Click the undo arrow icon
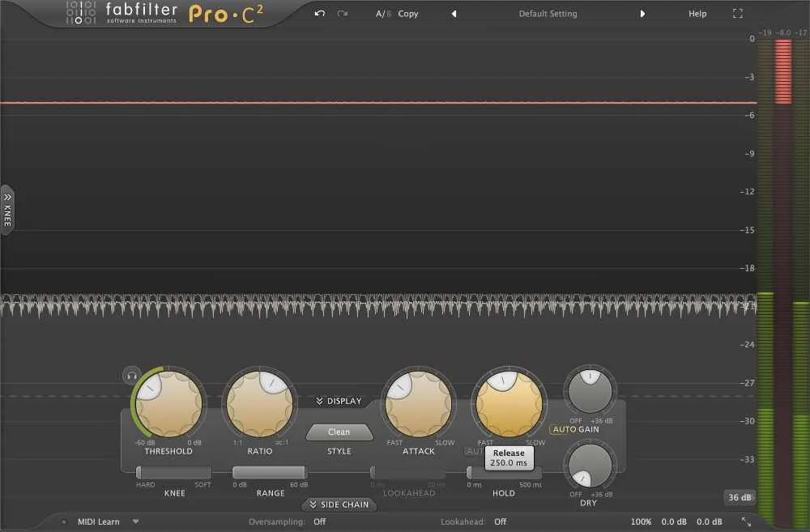Screen dimensions: 810x532 320,14
